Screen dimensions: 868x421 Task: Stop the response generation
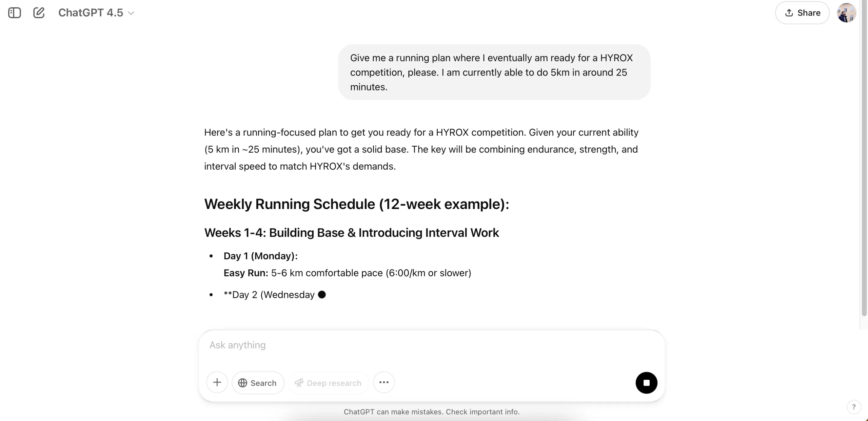coord(646,383)
